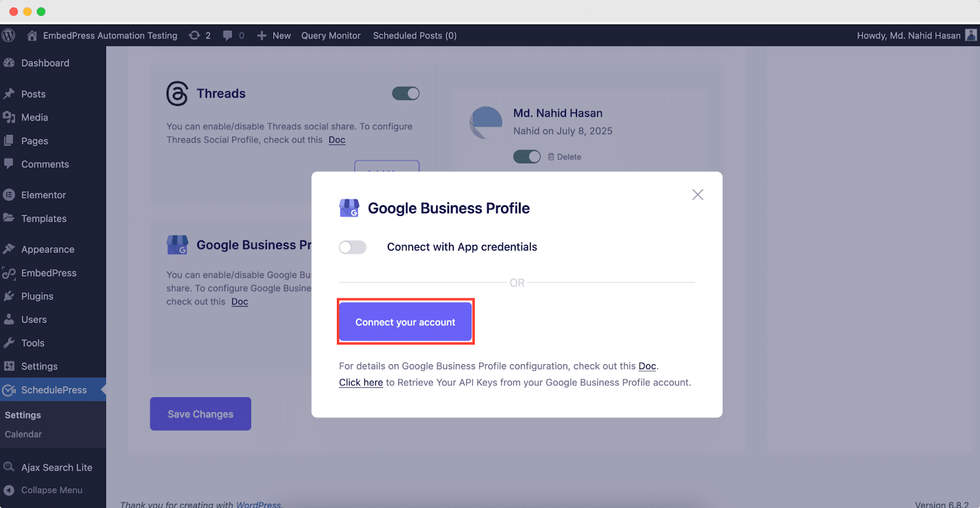
Task: Click the Ajax Search Lite magnifier icon
Action: tap(9, 467)
